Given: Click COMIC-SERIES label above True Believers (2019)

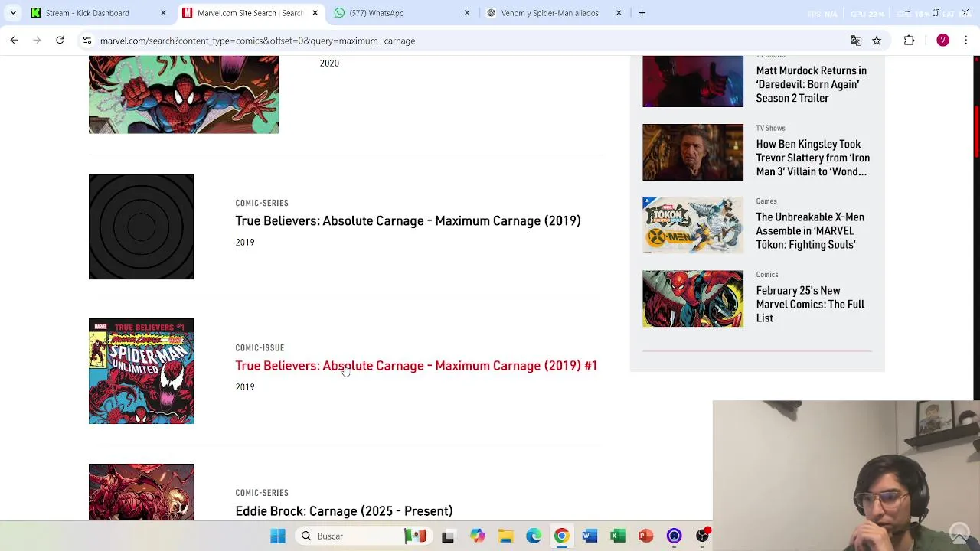Looking at the screenshot, I should 262,204.
